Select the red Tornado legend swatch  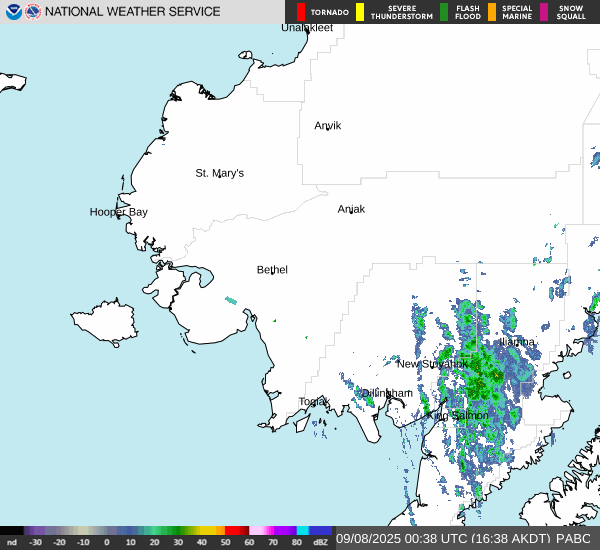click(300, 12)
